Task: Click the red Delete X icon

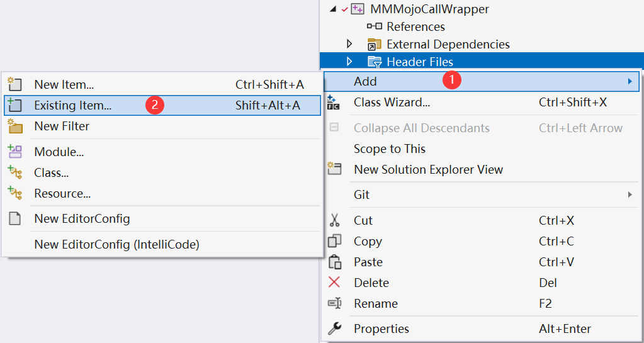Action: click(x=334, y=283)
